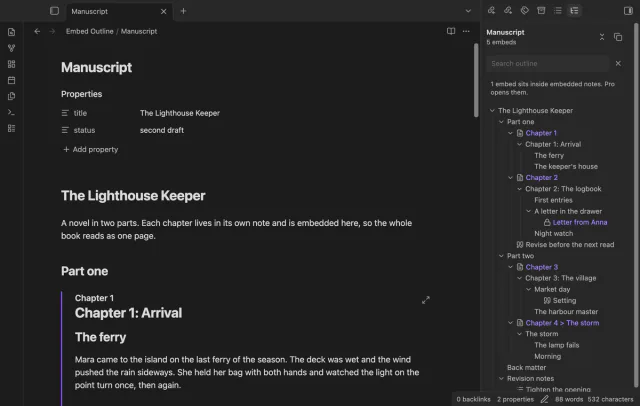Open the tags tab in right sidebar
640x406 pixels.
(x=524, y=11)
